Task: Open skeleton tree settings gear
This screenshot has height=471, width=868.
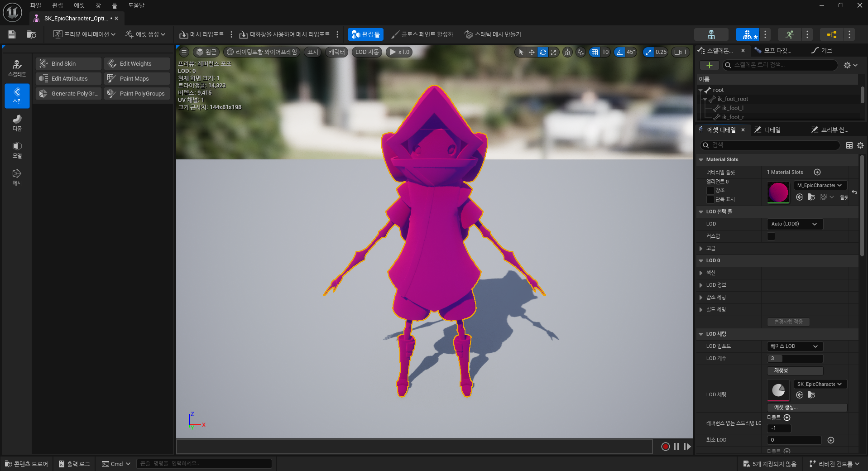Action: 850,65
